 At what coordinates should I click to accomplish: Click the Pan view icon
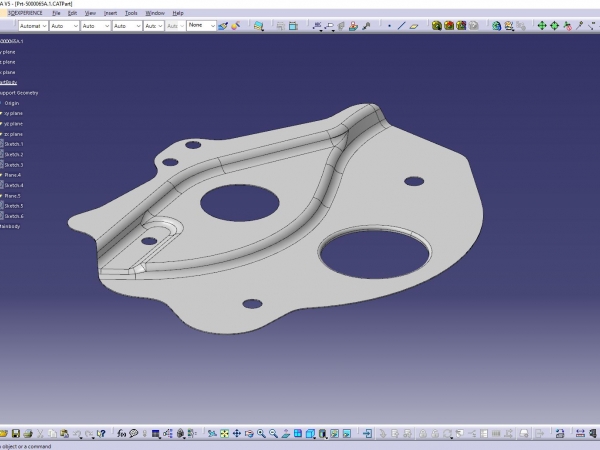(x=237, y=434)
